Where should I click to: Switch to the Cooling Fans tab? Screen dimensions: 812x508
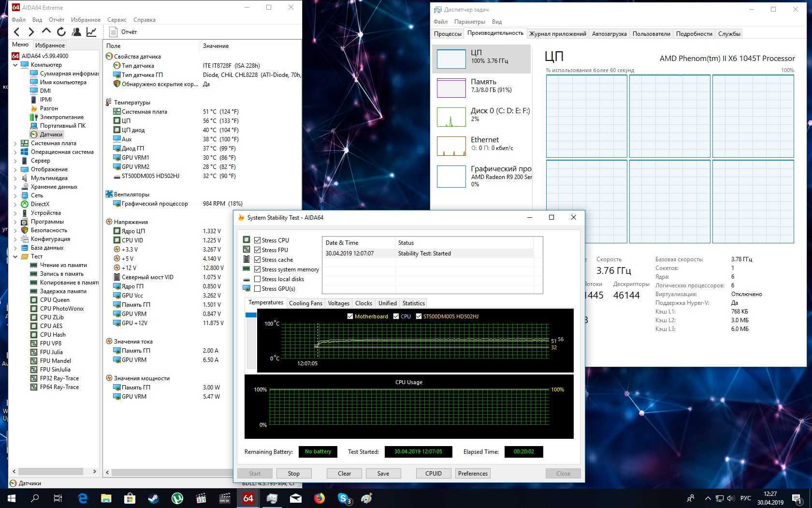[305, 303]
